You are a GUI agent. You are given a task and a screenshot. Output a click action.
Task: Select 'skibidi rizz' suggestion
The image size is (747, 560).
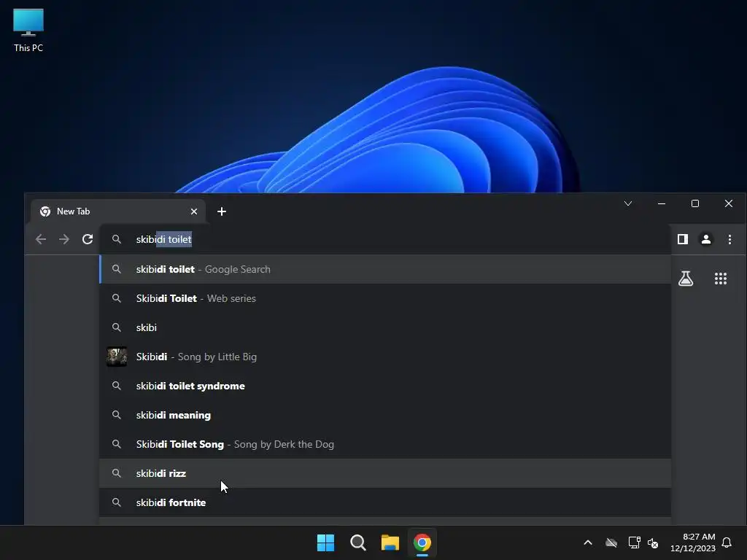(x=385, y=473)
